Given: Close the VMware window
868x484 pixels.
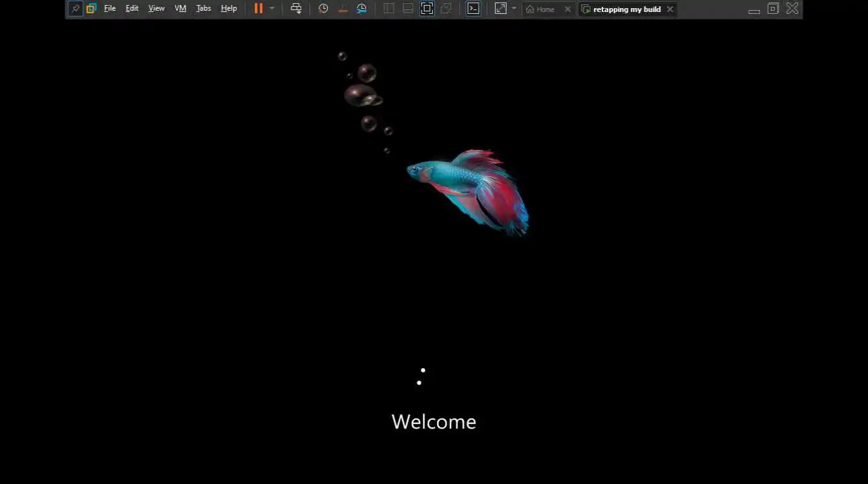Looking at the screenshot, I should [792, 8].
